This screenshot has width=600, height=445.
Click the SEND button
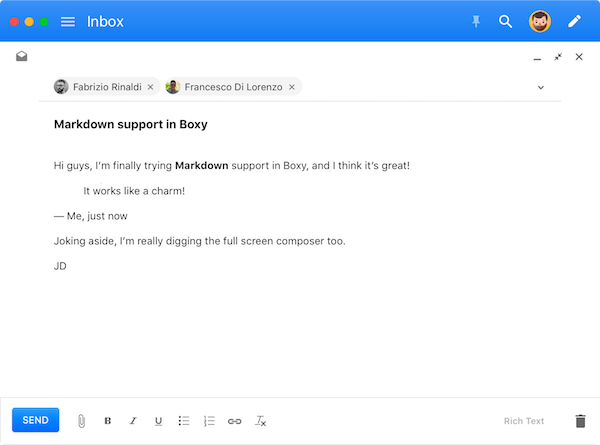36,420
